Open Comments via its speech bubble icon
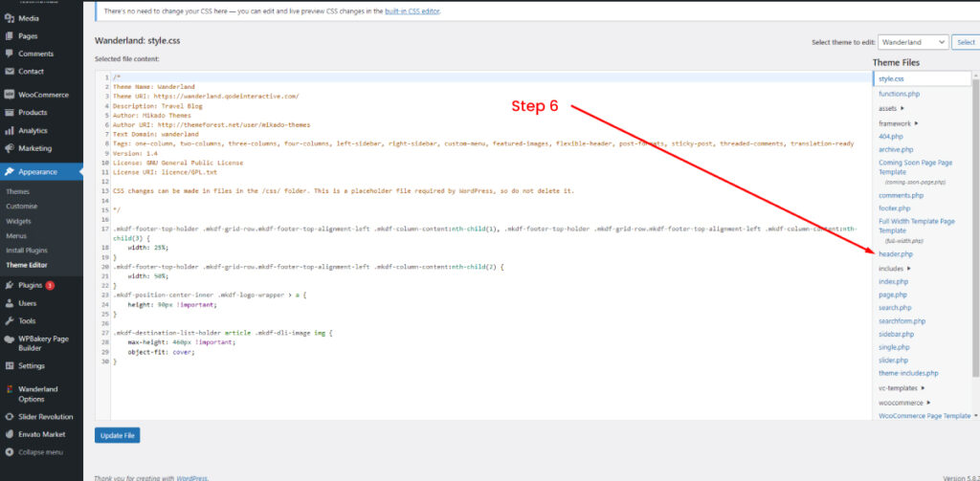Viewport: 980px width, 481px height. [x=10, y=54]
